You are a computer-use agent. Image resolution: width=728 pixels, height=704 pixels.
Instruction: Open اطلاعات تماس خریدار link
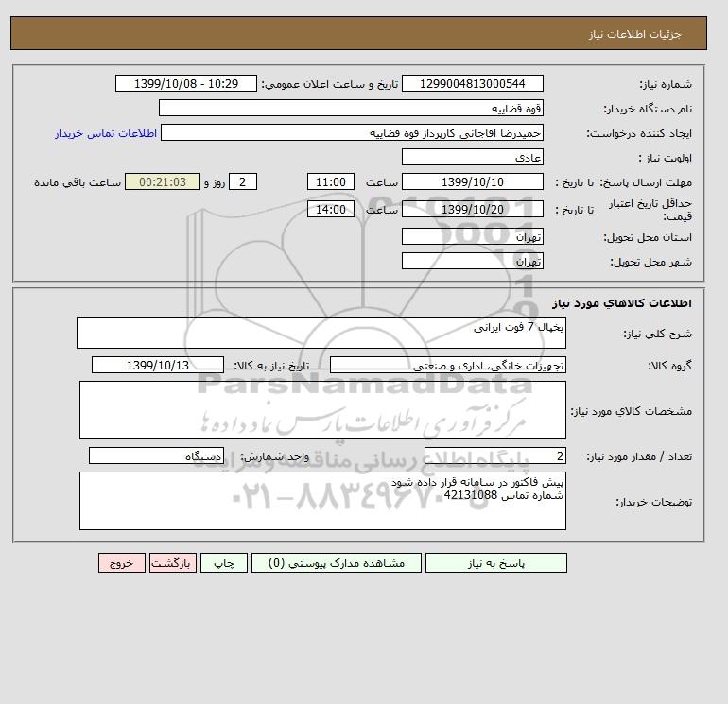(106, 133)
